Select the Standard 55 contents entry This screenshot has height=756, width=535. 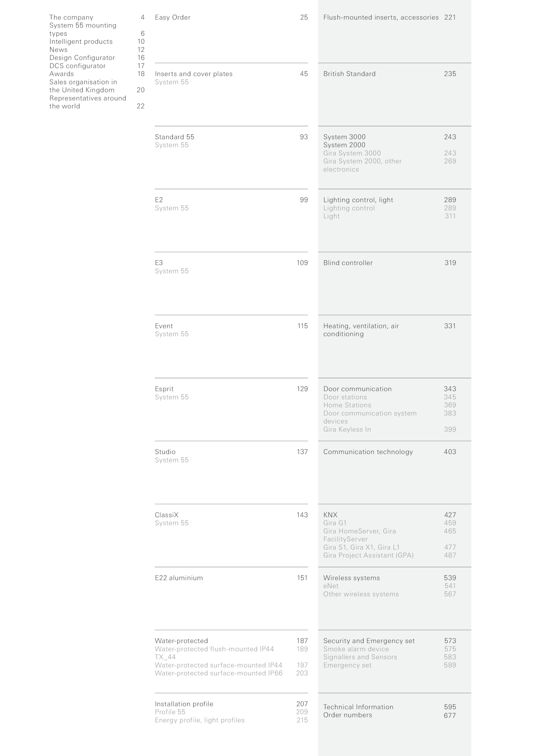[175, 137]
